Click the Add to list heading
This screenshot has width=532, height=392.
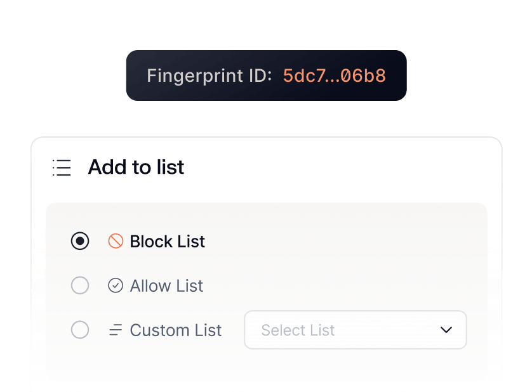[136, 167]
